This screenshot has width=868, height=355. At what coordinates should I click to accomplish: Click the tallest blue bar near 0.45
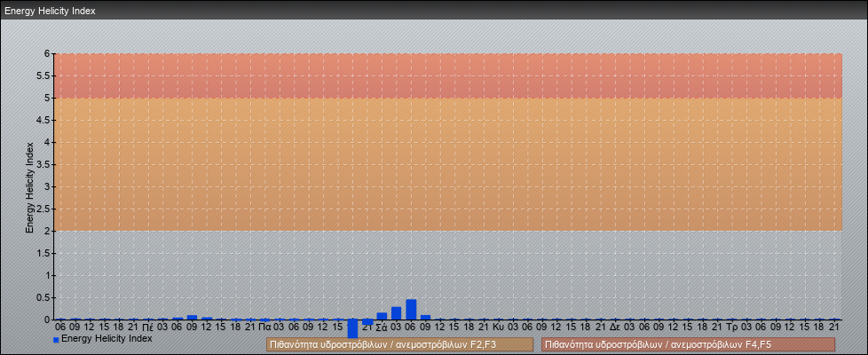coord(411,310)
